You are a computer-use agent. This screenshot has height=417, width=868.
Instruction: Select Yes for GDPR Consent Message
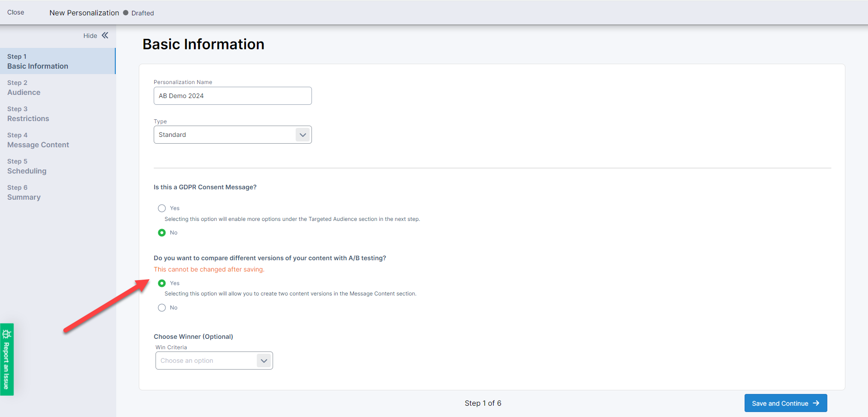click(162, 208)
